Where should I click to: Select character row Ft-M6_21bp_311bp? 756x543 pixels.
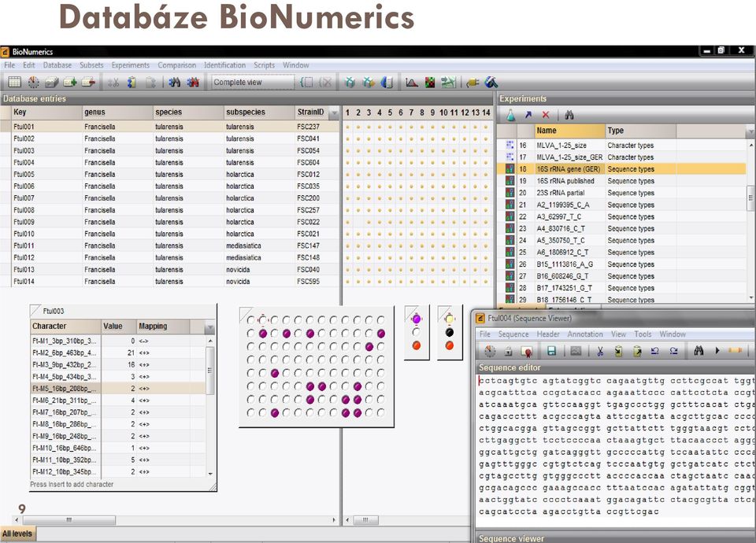pos(119,401)
